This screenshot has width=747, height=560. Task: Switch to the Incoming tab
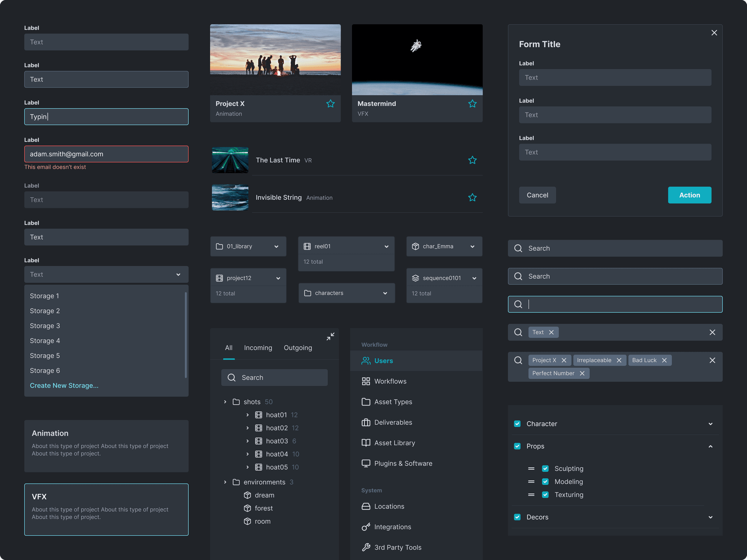coord(258,348)
